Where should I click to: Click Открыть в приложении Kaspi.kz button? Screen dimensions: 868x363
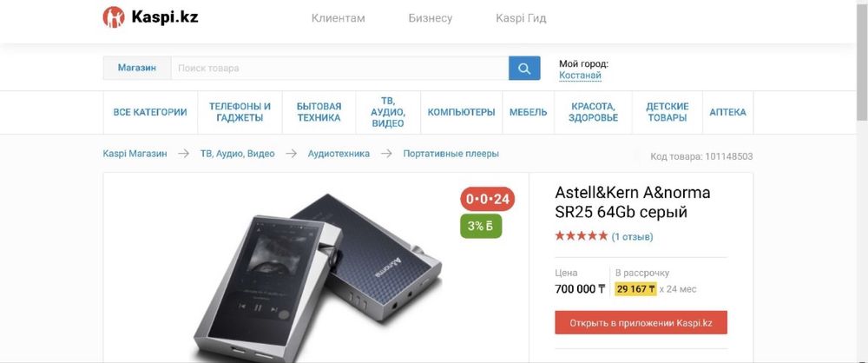click(x=641, y=322)
